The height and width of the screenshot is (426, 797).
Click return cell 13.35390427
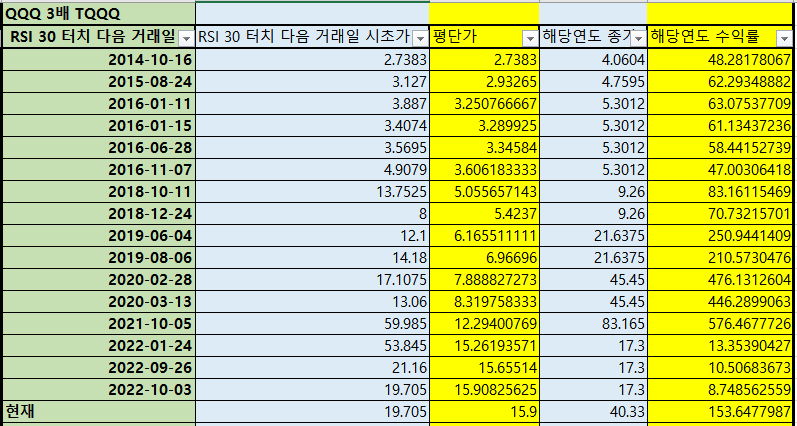pyautogui.click(x=720, y=346)
